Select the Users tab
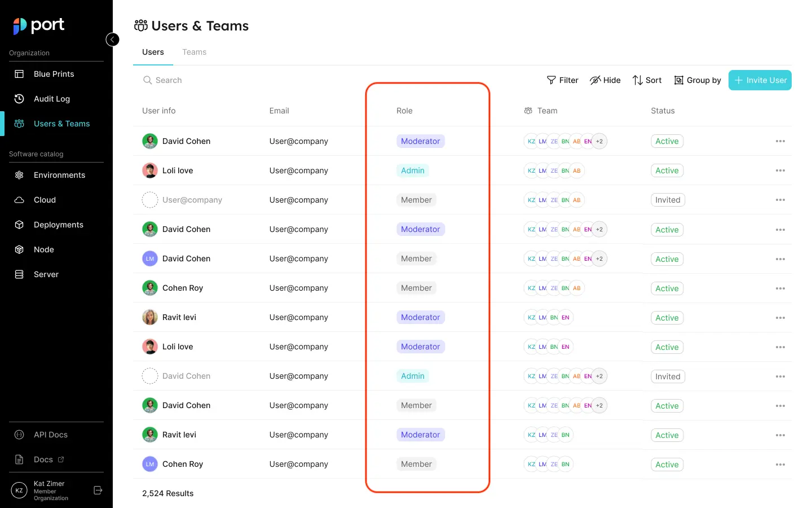The height and width of the screenshot is (508, 812). click(153, 52)
